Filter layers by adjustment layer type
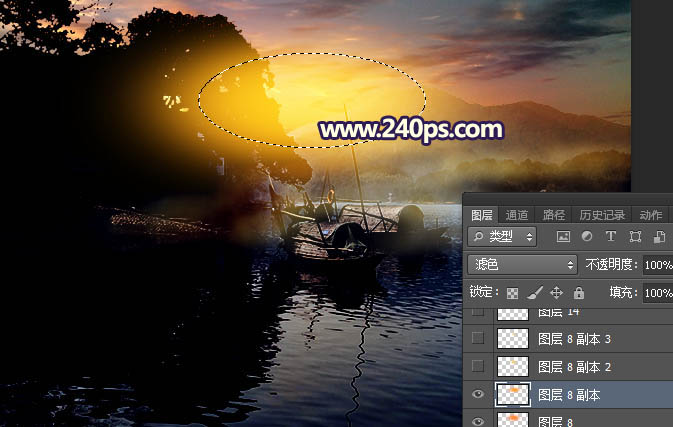This screenshot has width=673, height=427. (587, 237)
